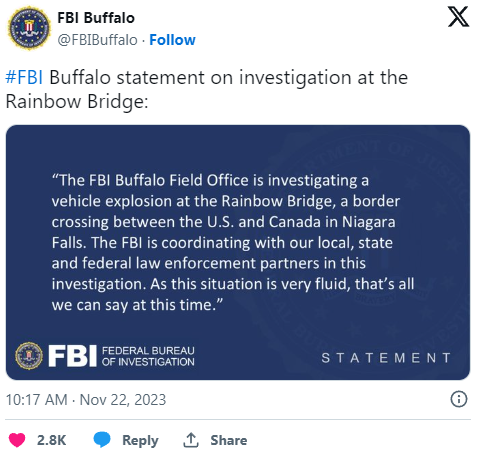Click the 2.8K likes count
The height and width of the screenshot is (455, 484).
(x=51, y=440)
